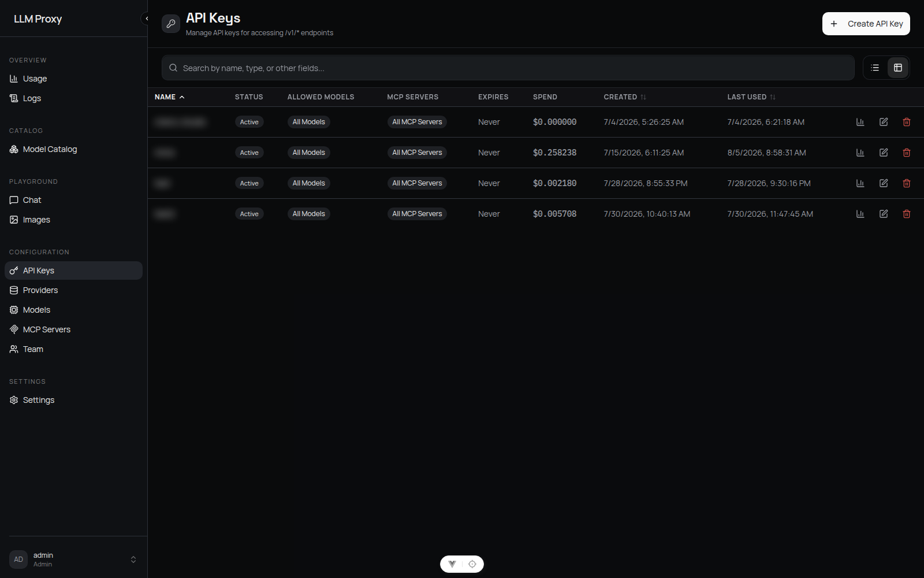Image resolution: width=924 pixels, height=578 pixels.
Task: Select API Keys in the sidebar
Action: coord(73,271)
